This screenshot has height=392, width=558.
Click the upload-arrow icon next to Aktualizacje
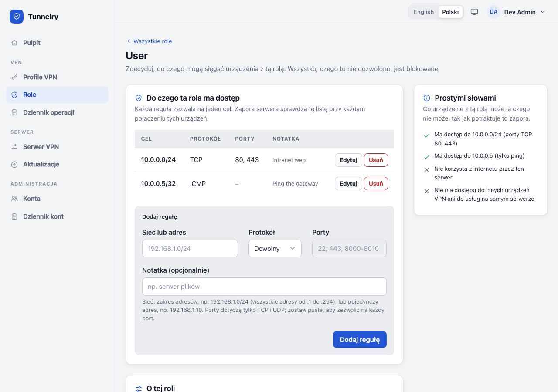click(14, 164)
